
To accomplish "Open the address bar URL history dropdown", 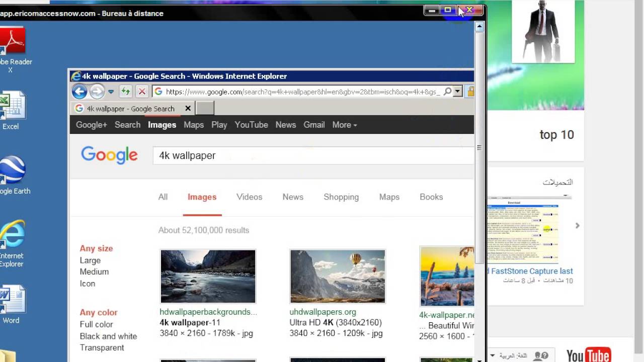I will [x=457, y=92].
